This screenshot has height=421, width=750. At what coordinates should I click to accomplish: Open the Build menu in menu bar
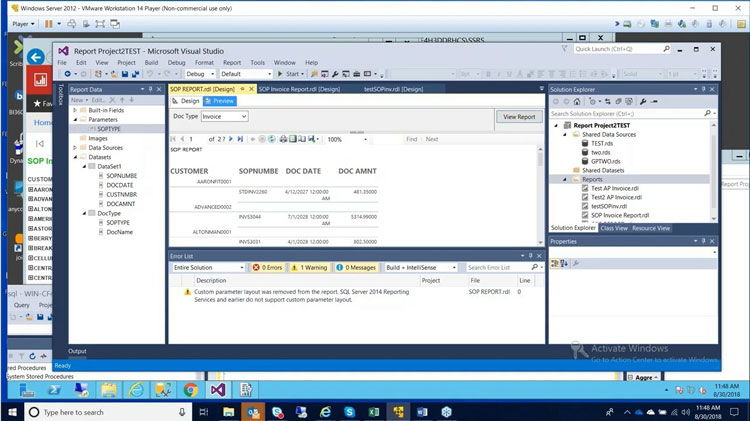click(x=151, y=62)
